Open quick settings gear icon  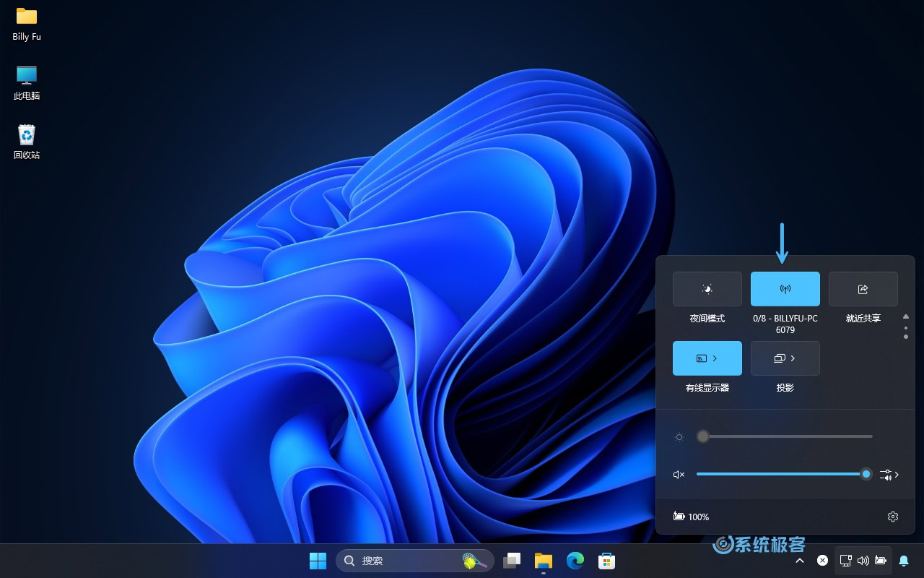tap(893, 517)
